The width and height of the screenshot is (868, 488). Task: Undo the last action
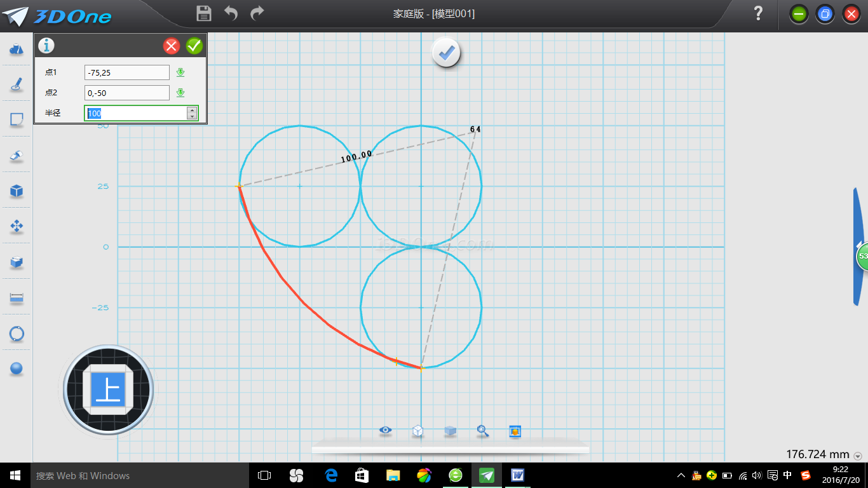[231, 13]
